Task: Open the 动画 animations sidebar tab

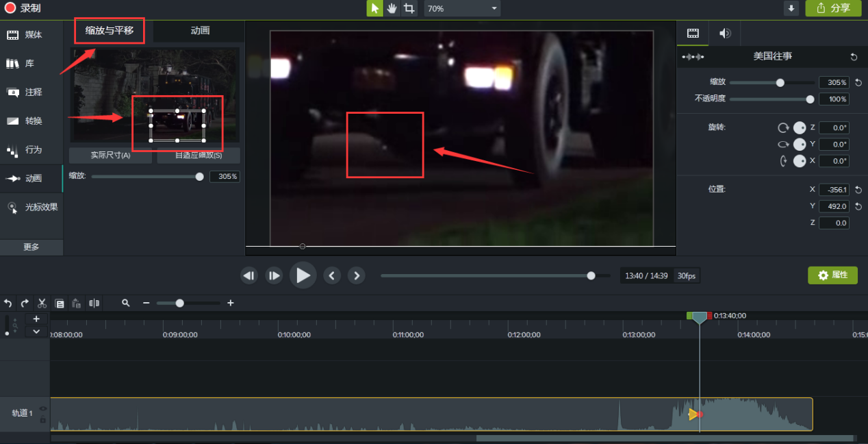Action: coord(31,178)
